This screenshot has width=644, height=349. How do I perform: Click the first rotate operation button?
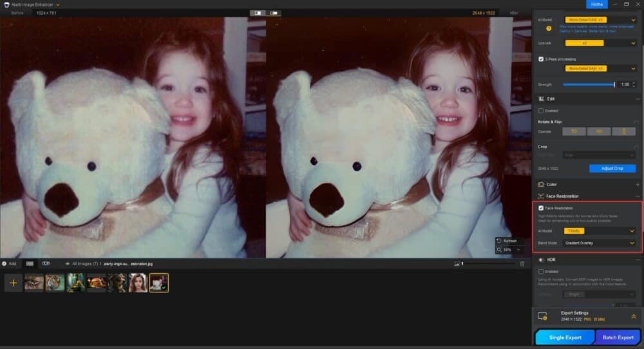(574, 131)
